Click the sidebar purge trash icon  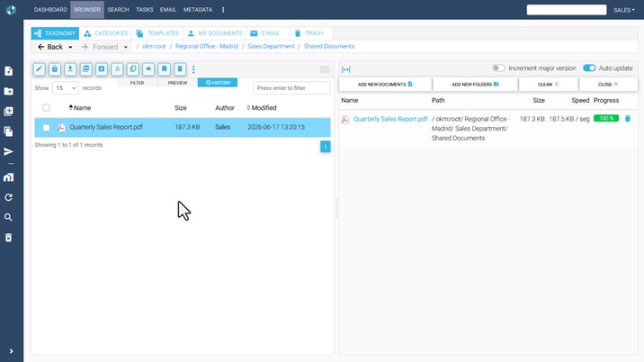point(9,238)
